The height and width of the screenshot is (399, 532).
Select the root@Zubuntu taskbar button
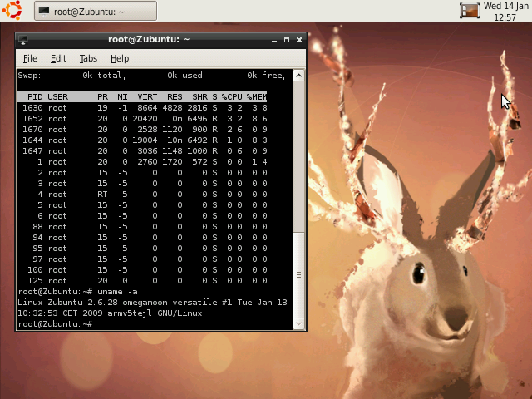click(x=96, y=11)
